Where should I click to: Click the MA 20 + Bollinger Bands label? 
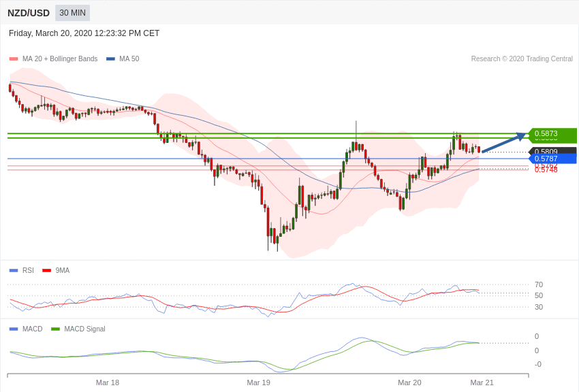(60, 59)
